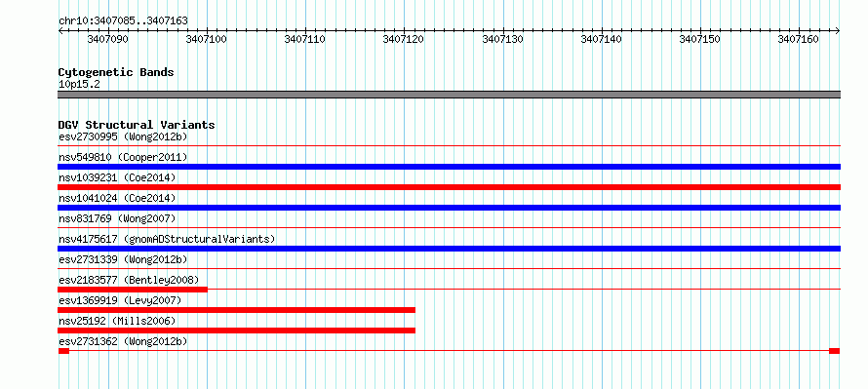The image size is (868, 389).
Task: Click the left red end block of esv2731362
Action: 63,351
